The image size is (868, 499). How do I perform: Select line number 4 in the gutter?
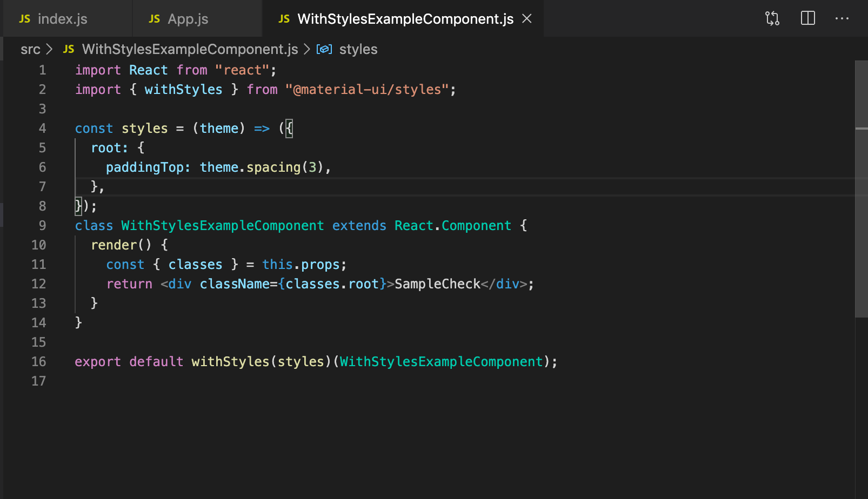point(42,128)
